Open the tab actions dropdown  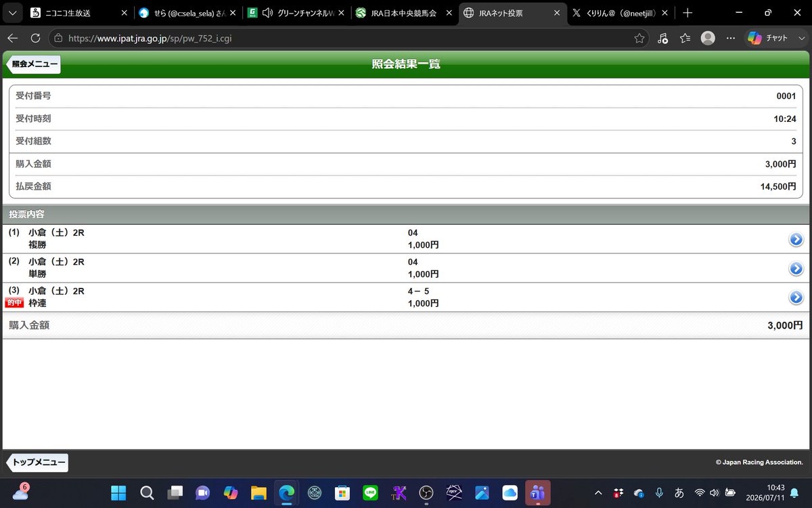[x=12, y=13]
